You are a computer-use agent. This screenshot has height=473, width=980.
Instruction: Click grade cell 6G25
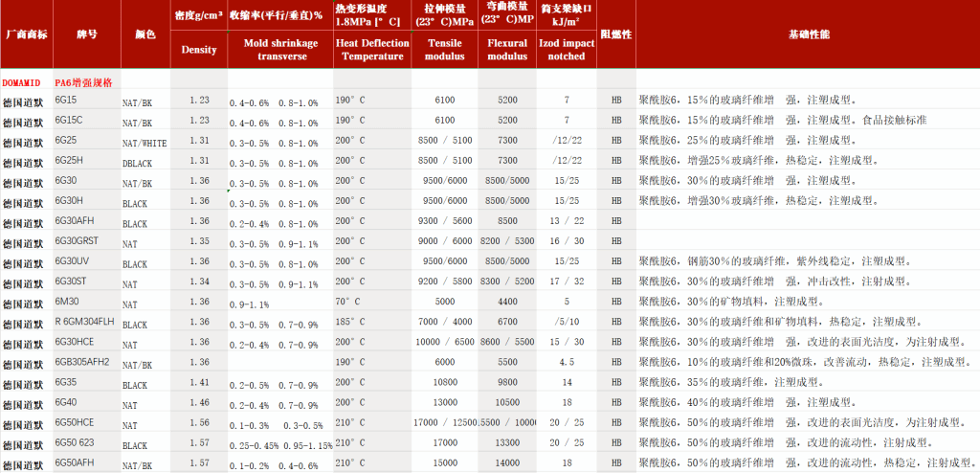pos(66,140)
